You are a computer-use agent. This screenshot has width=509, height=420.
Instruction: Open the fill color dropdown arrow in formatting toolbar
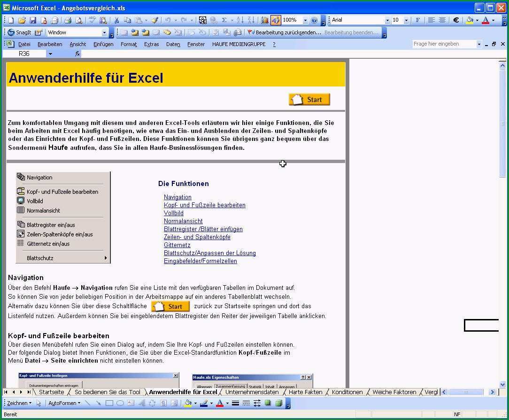point(477,20)
